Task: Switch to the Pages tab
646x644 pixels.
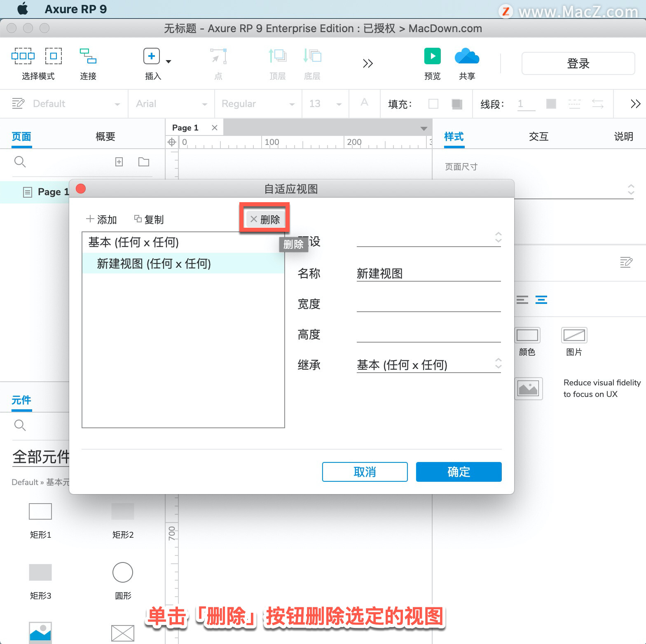Action: pos(21,137)
